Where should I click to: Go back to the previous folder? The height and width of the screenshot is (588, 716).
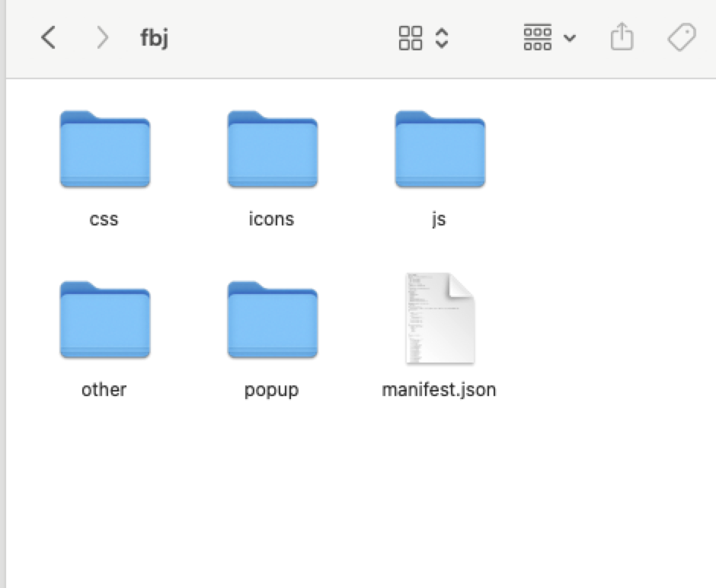pos(48,37)
